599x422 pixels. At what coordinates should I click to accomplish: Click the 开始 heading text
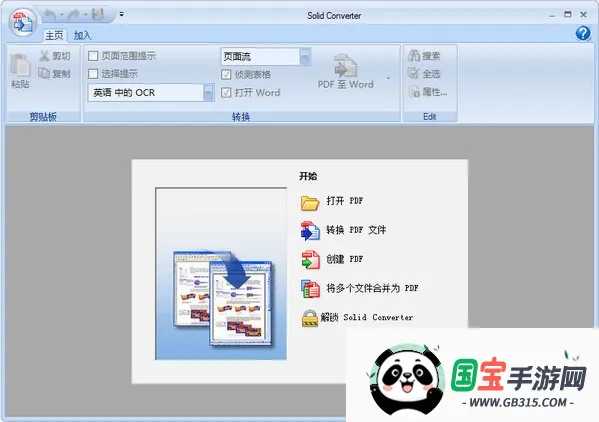(308, 176)
